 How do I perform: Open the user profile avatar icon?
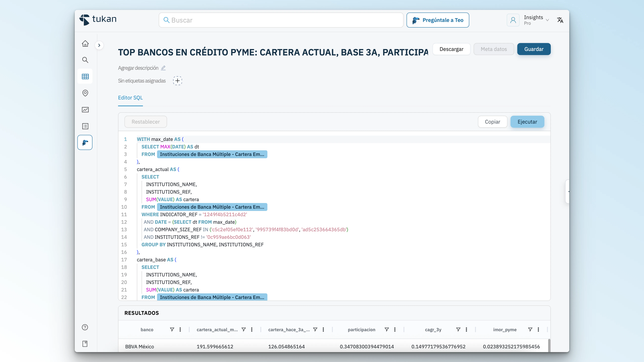click(513, 20)
